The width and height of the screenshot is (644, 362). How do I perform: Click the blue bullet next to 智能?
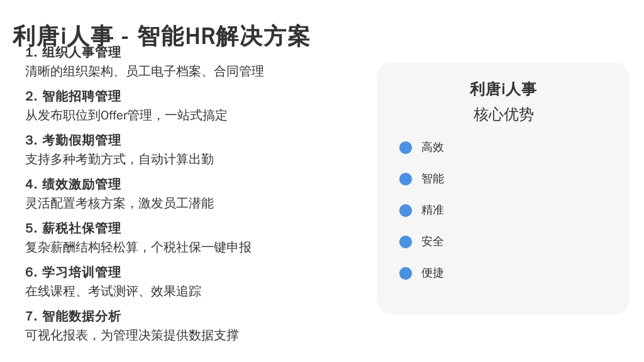point(406,179)
